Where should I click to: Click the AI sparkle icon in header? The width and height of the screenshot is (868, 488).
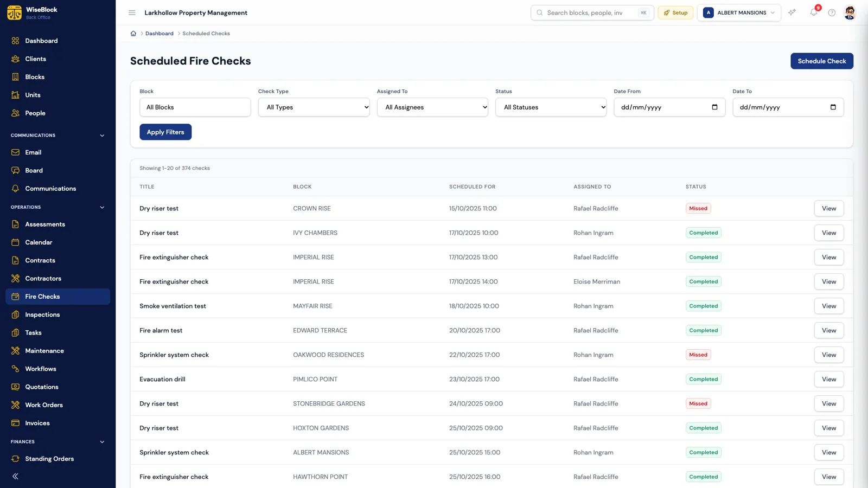point(792,12)
